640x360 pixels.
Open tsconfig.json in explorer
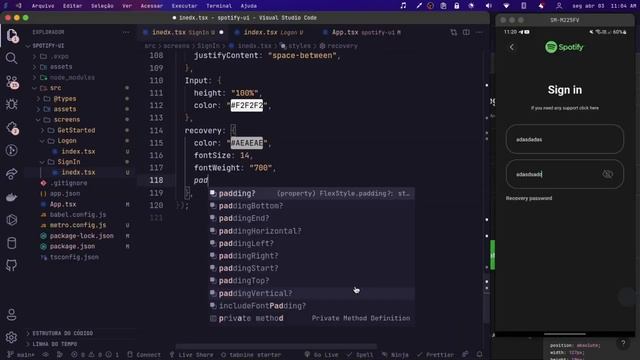pyautogui.click(x=74, y=257)
